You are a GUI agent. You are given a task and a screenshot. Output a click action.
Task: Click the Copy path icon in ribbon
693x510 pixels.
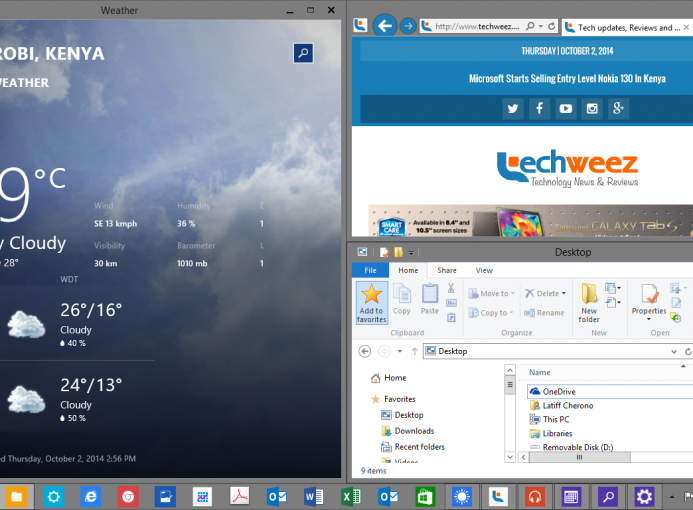451,303
